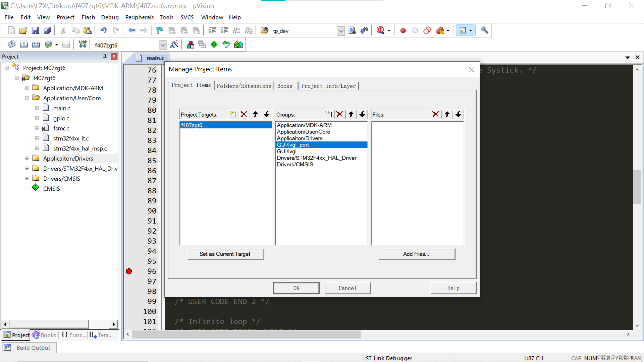644x362 pixels.
Task: Toggle breakpoint marker on line 96
Action: [129, 271]
